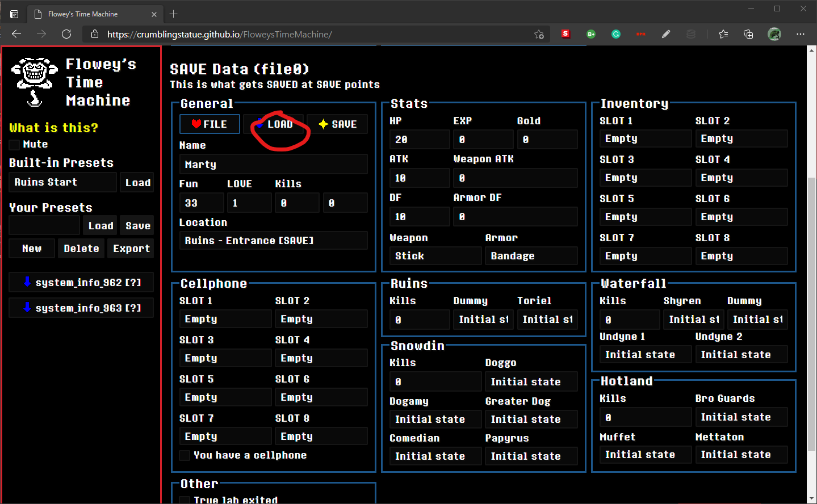Click the greyed-out stack extension icon

click(x=691, y=34)
